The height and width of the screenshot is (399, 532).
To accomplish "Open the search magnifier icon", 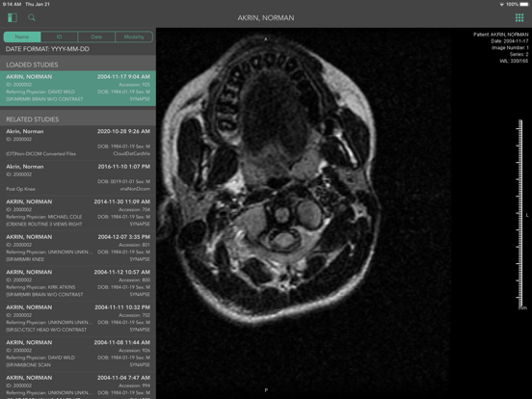I will click(32, 17).
